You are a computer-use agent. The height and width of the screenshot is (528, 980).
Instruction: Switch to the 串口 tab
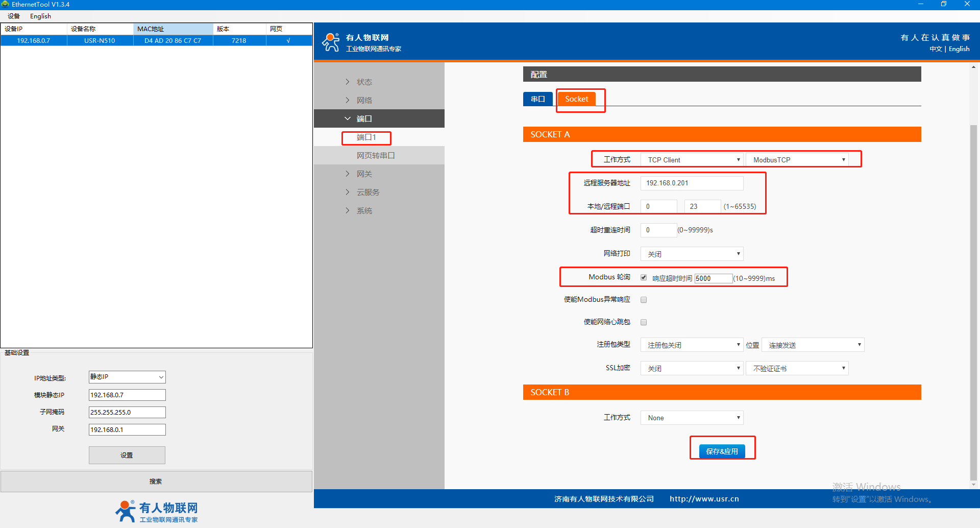point(537,99)
